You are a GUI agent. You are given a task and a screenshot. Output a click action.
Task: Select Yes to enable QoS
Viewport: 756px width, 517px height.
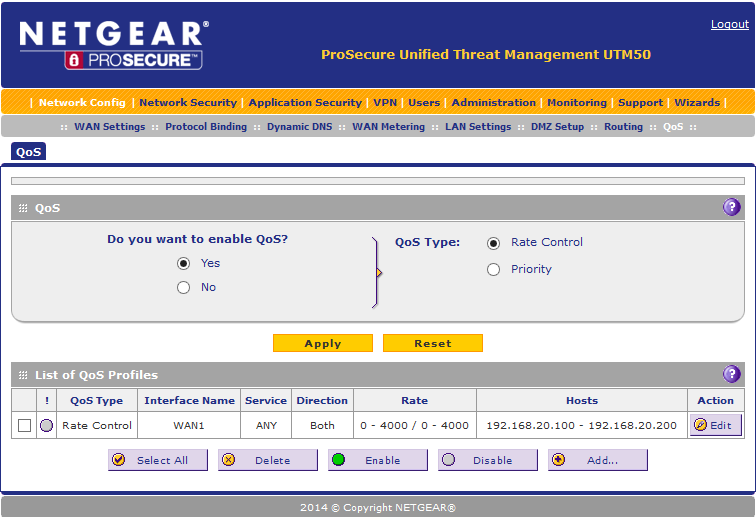tap(183, 263)
